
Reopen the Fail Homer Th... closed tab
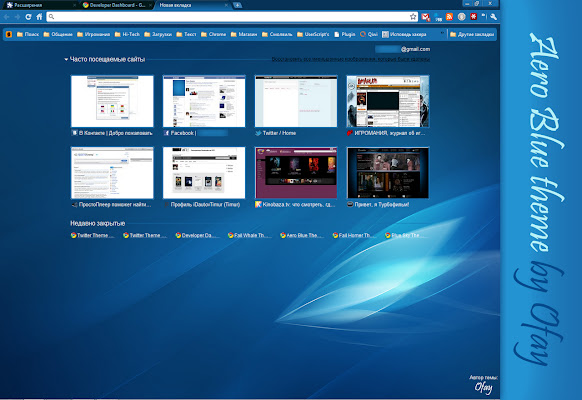click(355, 235)
